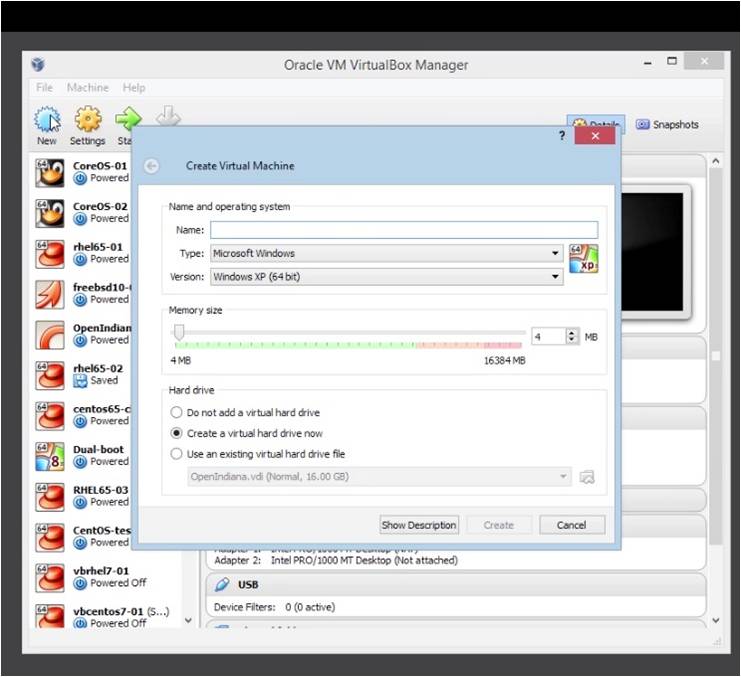Open the OpenIndiana.vdi disk file dropdown
741x677 pixels.
pyautogui.click(x=379, y=477)
